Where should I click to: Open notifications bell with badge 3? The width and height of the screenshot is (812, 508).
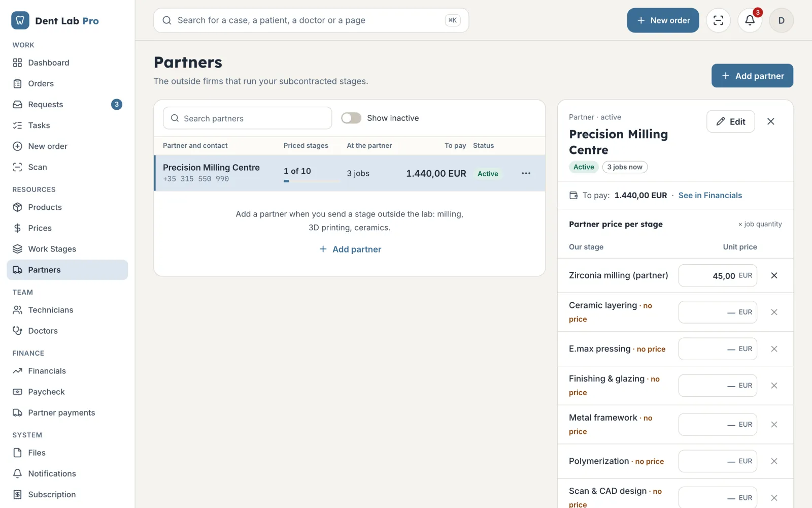(x=750, y=20)
